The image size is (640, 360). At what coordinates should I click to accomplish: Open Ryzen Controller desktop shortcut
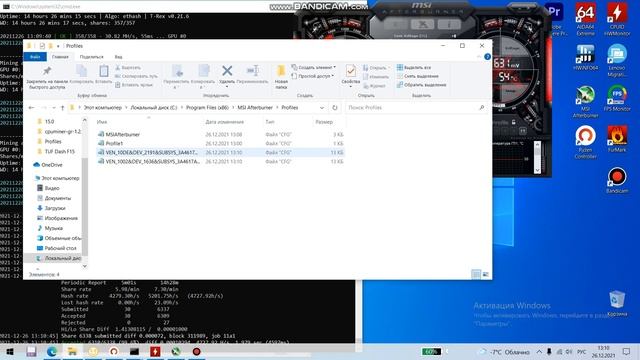pyautogui.click(x=585, y=142)
